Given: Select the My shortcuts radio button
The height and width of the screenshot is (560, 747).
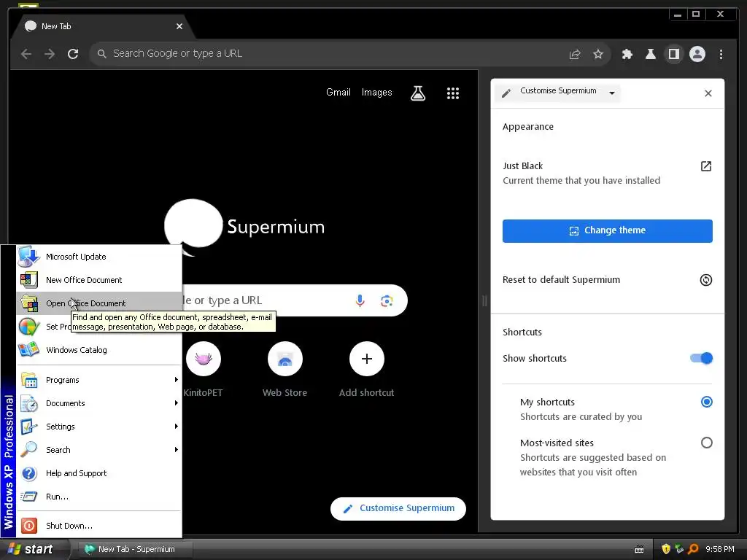Looking at the screenshot, I should 706,402.
